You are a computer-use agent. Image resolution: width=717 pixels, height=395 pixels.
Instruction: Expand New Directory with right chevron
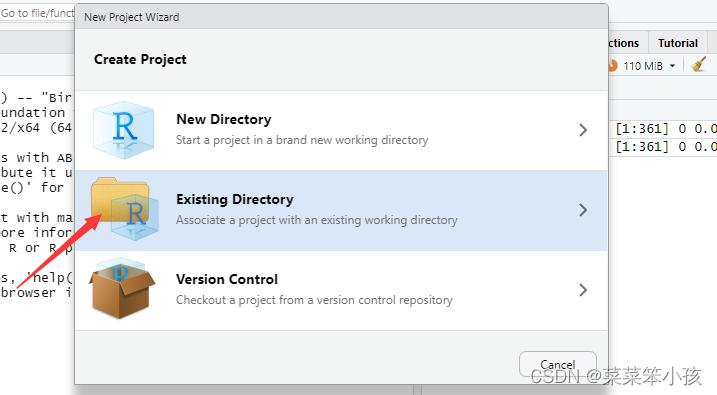[x=583, y=130]
